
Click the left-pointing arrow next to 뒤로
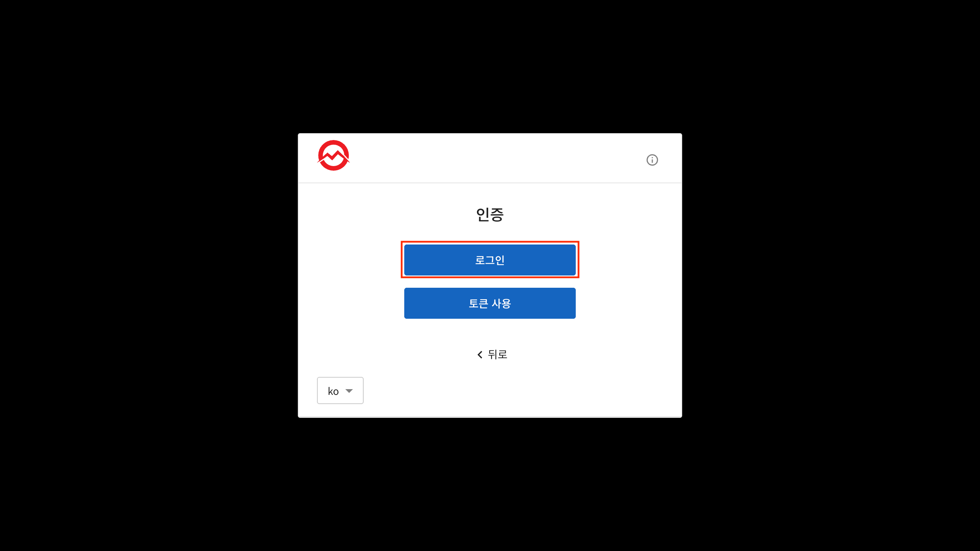click(x=480, y=355)
